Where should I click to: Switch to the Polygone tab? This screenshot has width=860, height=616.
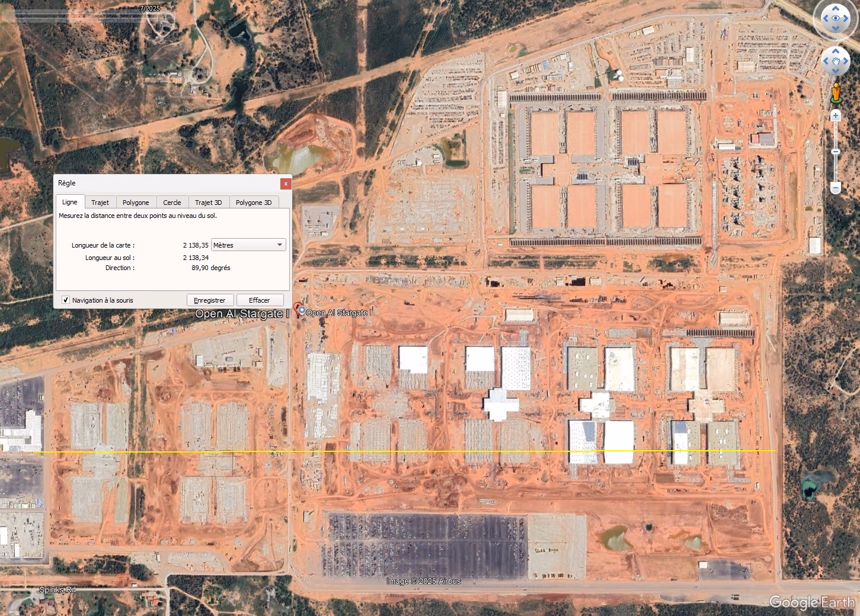click(x=136, y=203)
